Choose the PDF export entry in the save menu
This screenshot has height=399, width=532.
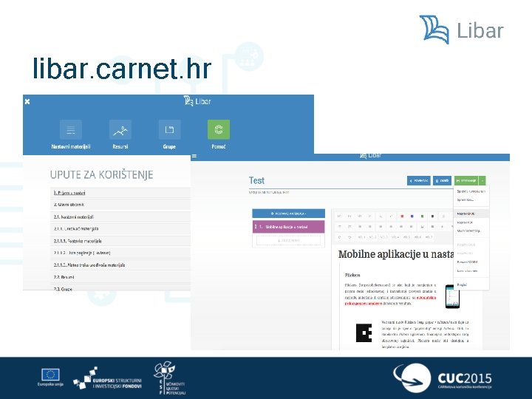pos(471,222)
